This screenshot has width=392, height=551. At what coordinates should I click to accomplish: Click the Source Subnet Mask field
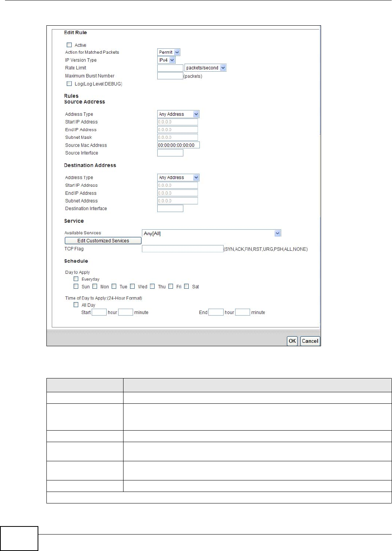click(x=178, y=137)
